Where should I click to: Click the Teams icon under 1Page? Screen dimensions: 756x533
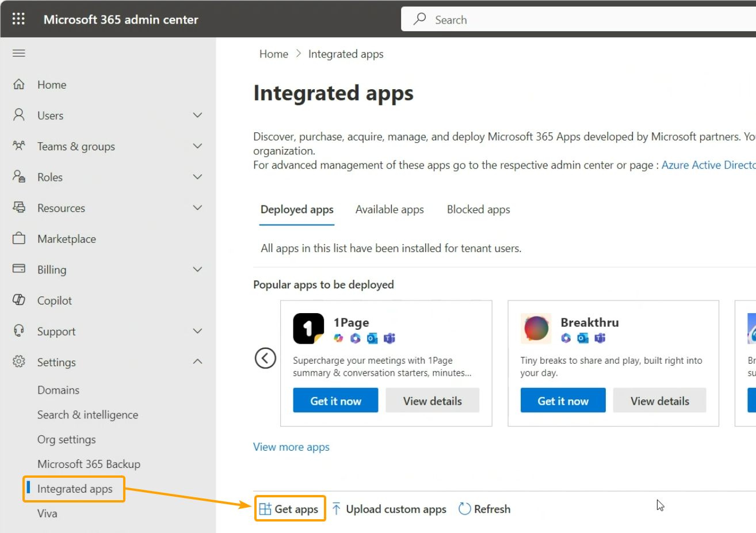pyautogui.click(x=390, y=338)
